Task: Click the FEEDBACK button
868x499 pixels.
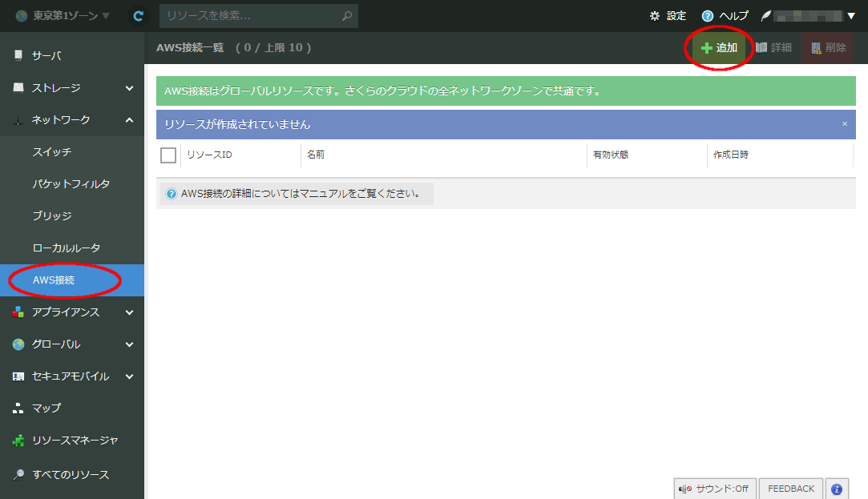Action: pyautogui.click(x=790, y=489)
